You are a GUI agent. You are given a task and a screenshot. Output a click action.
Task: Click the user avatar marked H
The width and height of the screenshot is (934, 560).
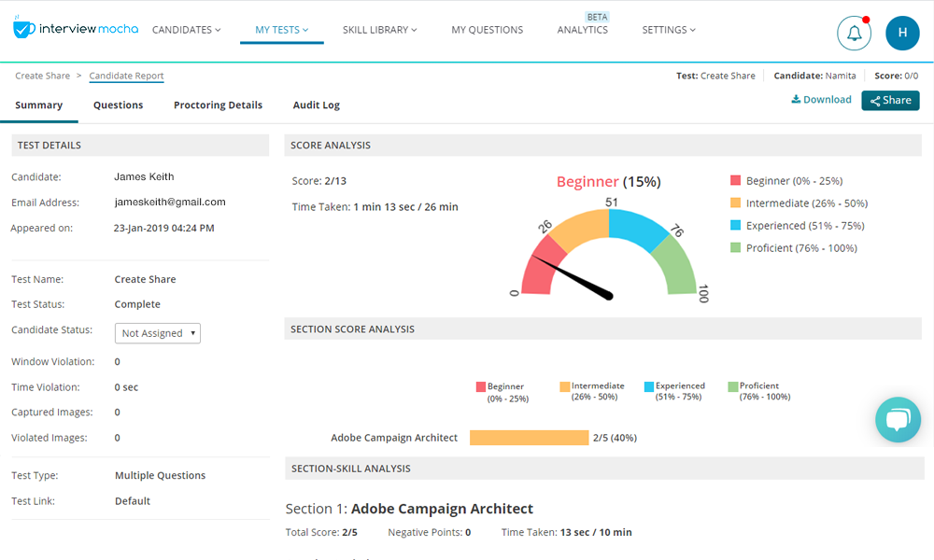coord(901,33)
